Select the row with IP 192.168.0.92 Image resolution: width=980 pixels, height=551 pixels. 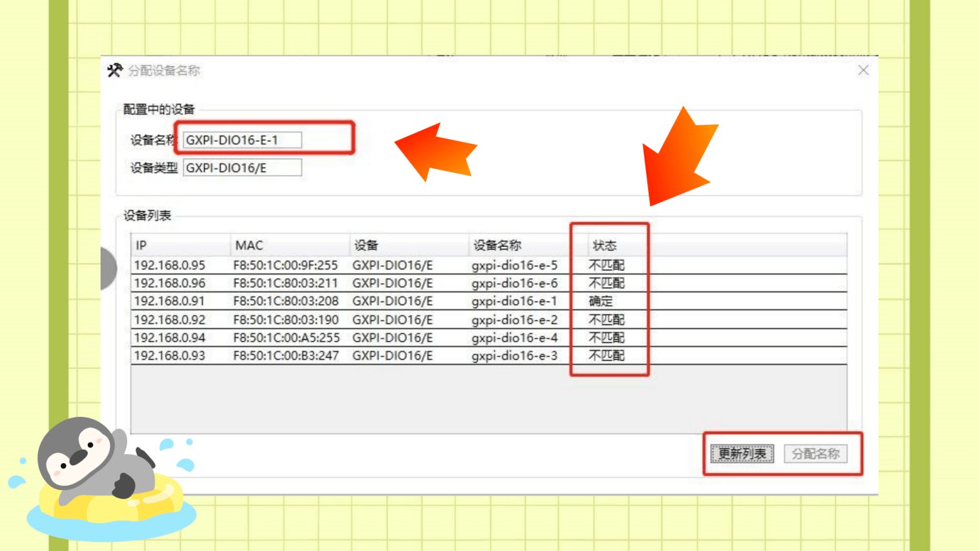point(489,320)
